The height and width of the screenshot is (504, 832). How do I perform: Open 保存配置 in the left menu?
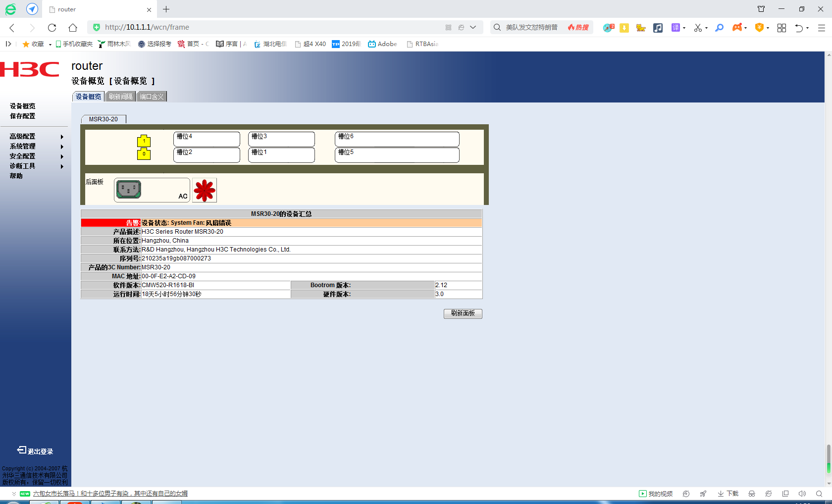coord(22,116)
